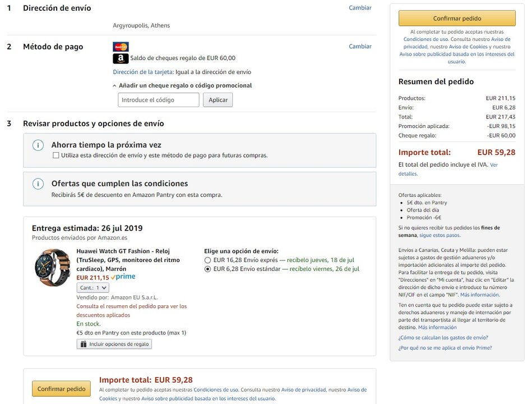Viewport: 532px width, 404px height.
Task: Click Cambiar for Dirección de envío
Action: point(360,8)
